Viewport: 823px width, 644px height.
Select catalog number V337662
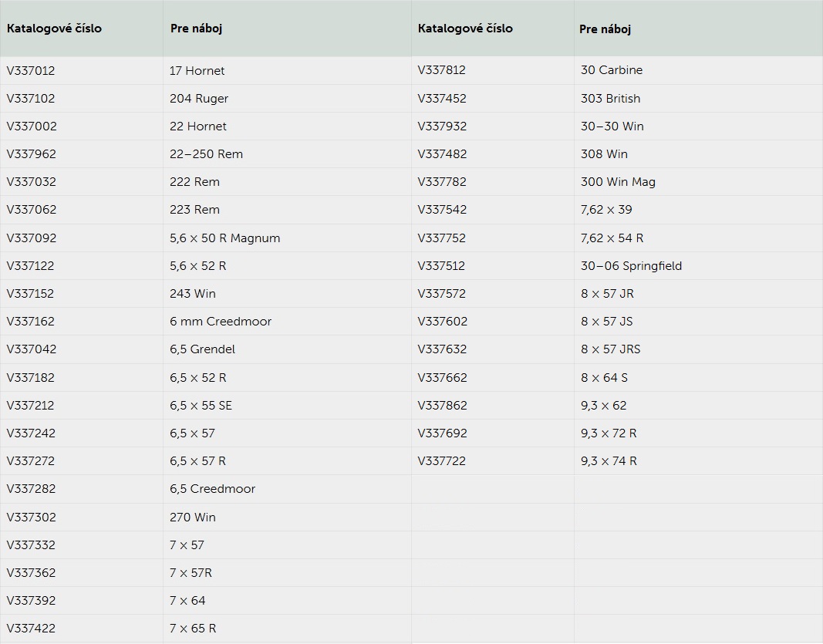click(442, 378)
